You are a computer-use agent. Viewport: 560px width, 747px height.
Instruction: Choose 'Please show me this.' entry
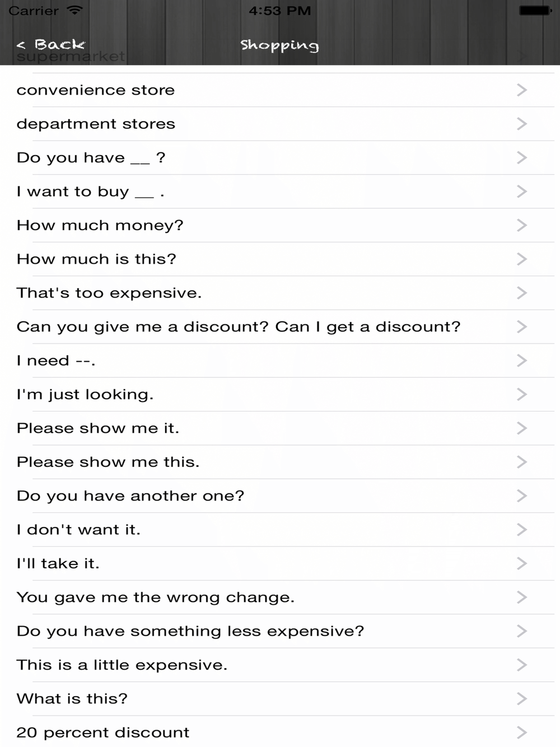280,462
